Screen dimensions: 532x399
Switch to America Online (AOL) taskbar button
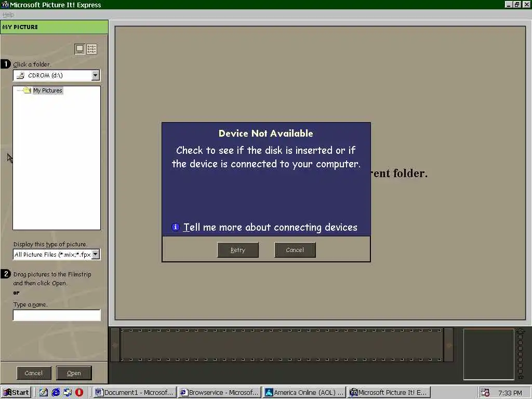(x=304, y=392)
